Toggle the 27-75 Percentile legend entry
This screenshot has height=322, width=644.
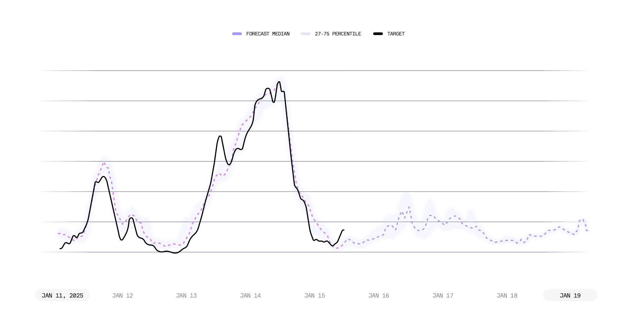click(x=331, y=34)
